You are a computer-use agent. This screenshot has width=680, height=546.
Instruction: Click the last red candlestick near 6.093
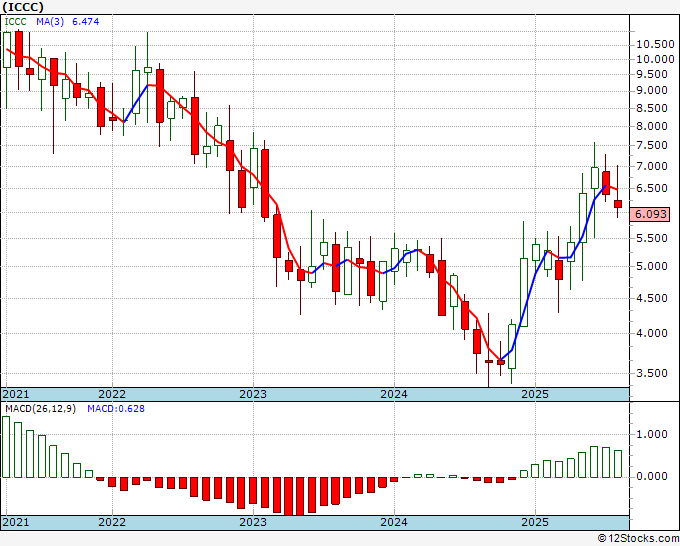click(618, 204)
